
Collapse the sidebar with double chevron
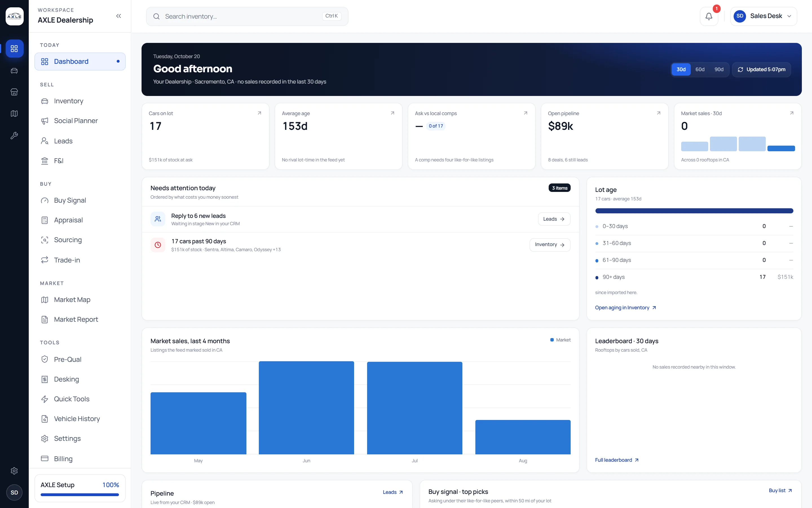coord(118,16)
